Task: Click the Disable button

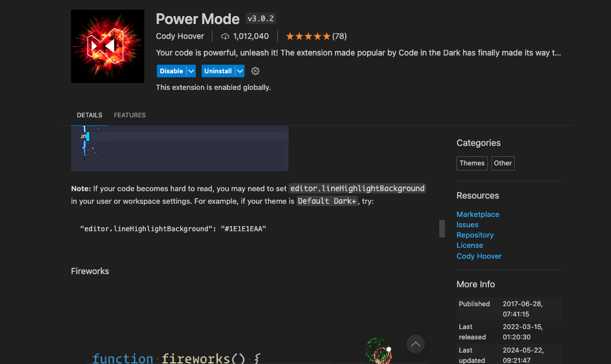Action: [172, 71]
